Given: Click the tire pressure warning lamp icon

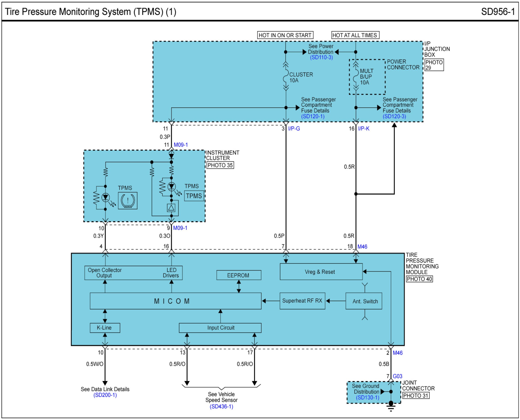Looking at the screenshot, I should (128, 201).
